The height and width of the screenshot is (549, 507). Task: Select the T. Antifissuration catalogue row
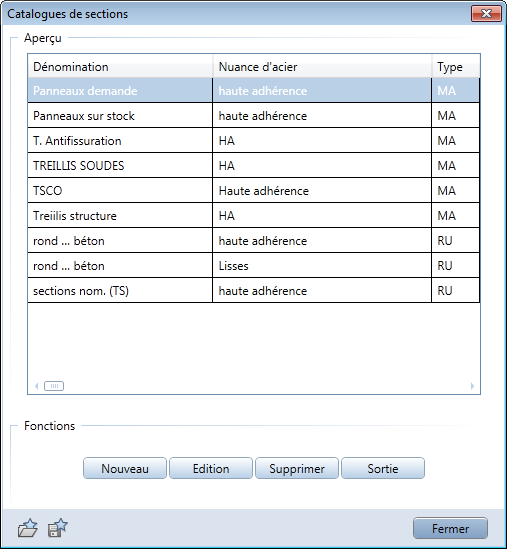pos(254,141)
